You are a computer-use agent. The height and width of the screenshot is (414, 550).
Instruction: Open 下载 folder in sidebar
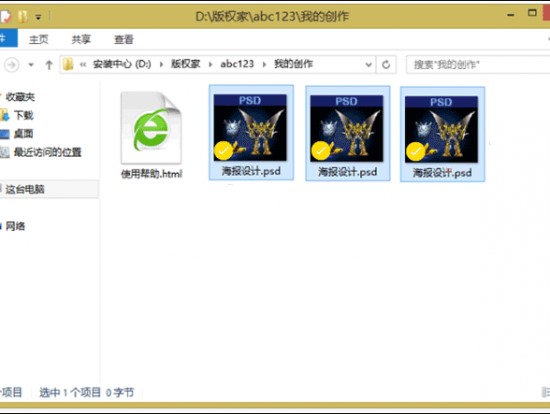[24, 115]
